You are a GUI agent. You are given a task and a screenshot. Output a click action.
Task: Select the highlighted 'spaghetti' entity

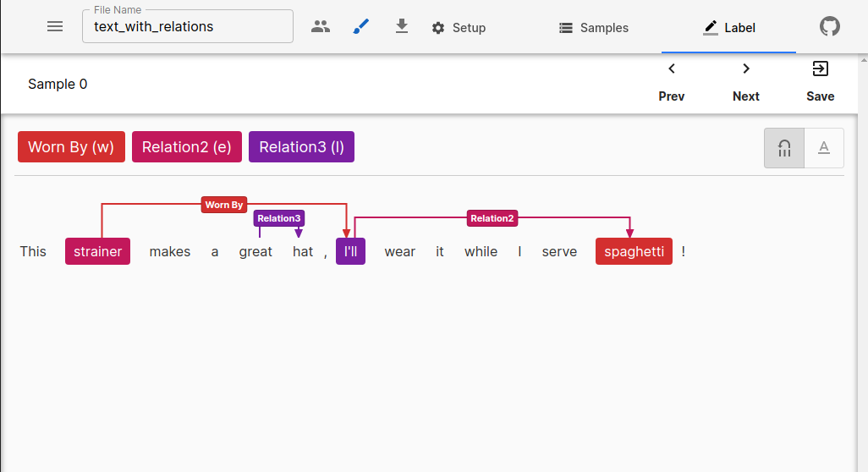click(x=634, y=251)
